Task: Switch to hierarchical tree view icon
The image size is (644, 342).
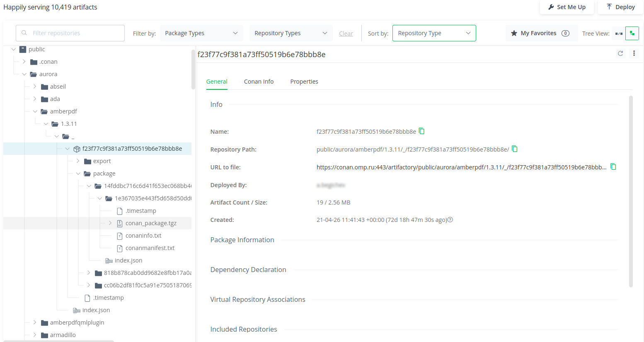Action: pos(632,34)
